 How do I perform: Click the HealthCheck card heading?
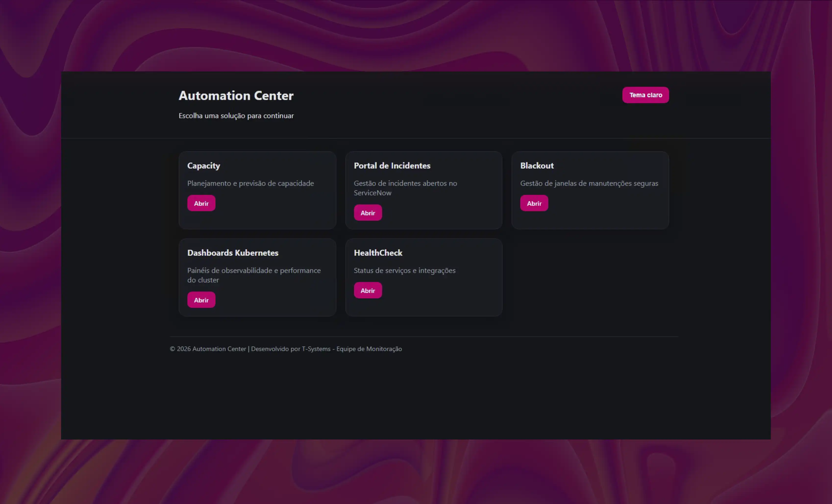378,253
